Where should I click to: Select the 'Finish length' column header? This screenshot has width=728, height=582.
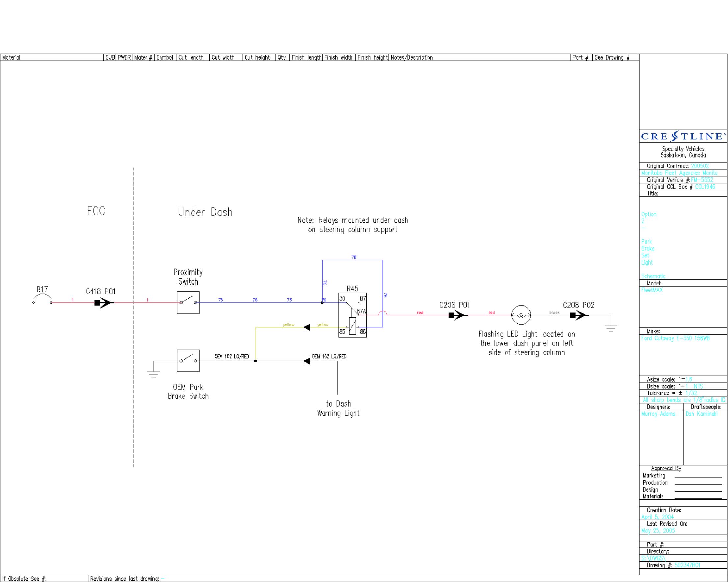click(x=306, y=57)
